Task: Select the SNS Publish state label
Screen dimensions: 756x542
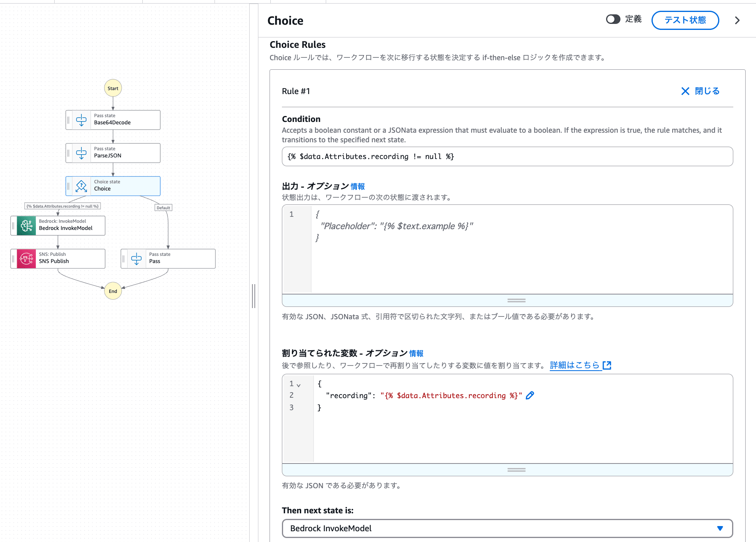Action: point(54,261)
